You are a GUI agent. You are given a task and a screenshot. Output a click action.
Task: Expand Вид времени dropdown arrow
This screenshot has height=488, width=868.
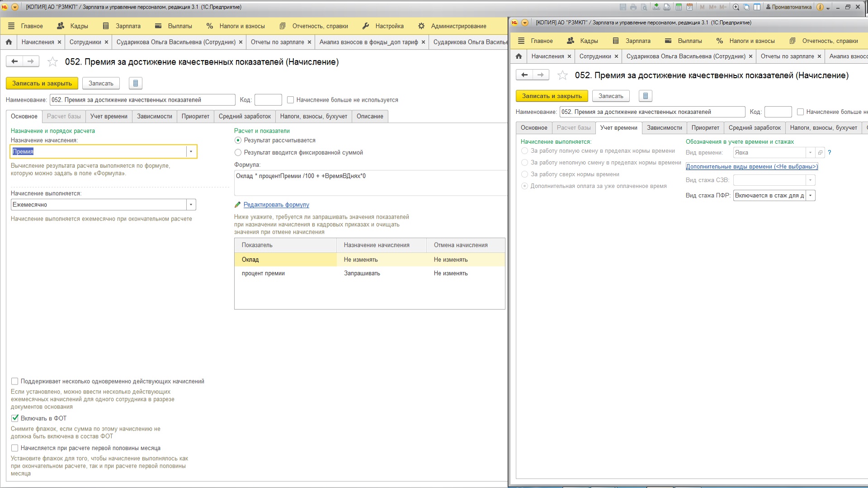click(811, 152)
